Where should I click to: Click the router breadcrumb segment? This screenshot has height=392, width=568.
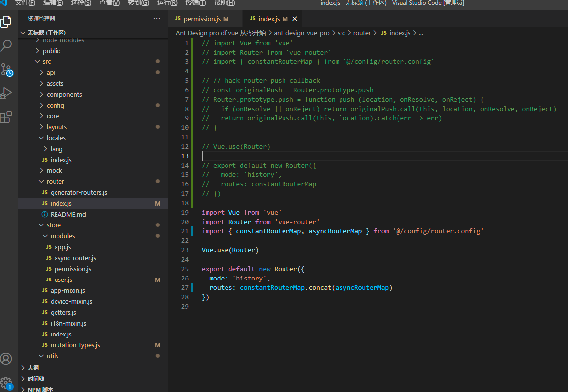click(x=362, y=33)
